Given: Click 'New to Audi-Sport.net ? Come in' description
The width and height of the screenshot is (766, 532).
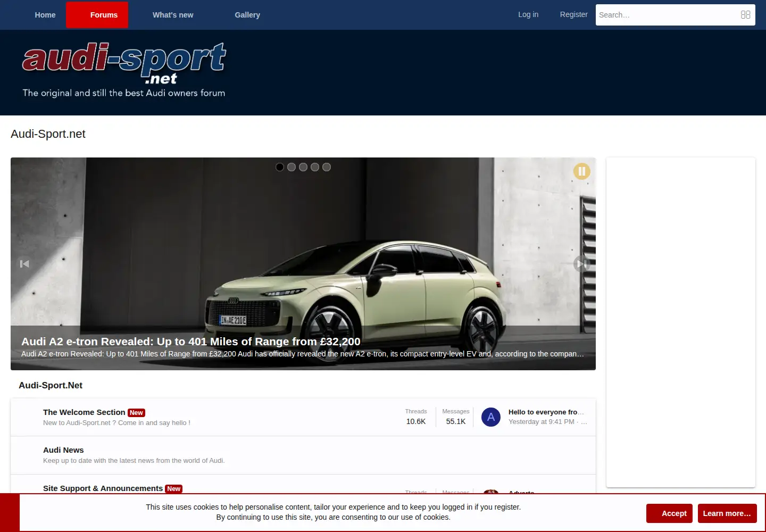Looking at the screenshot, I should pos(116,423).
